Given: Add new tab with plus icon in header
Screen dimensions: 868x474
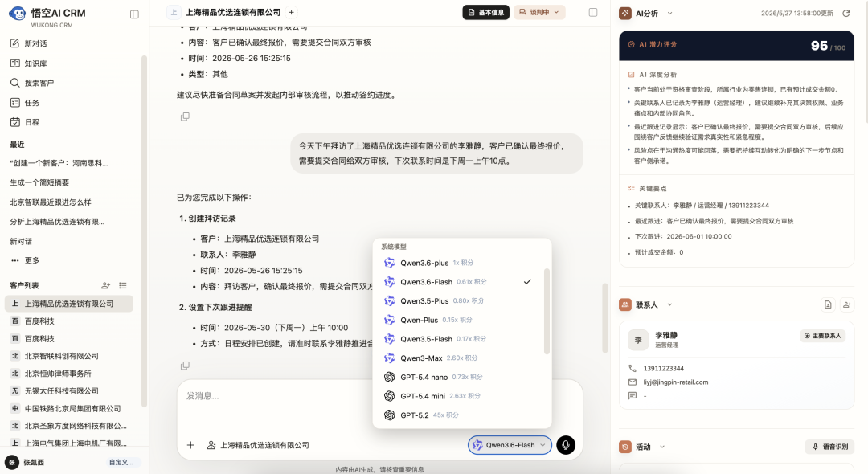Looking at the screenshot, I should pyautogui.click(x=291, y=12).
